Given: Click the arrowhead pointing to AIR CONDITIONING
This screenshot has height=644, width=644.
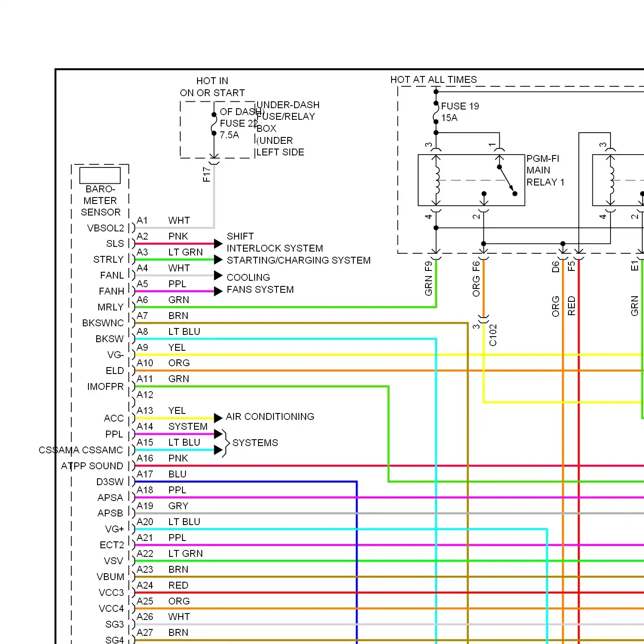Looking at the screenshot, I should 218,418.
